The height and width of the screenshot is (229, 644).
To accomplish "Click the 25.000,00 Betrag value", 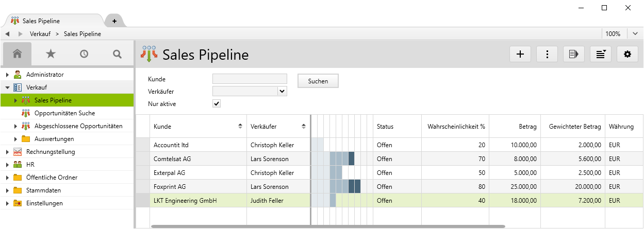I will pyautogui.click(x=522, y=186).
